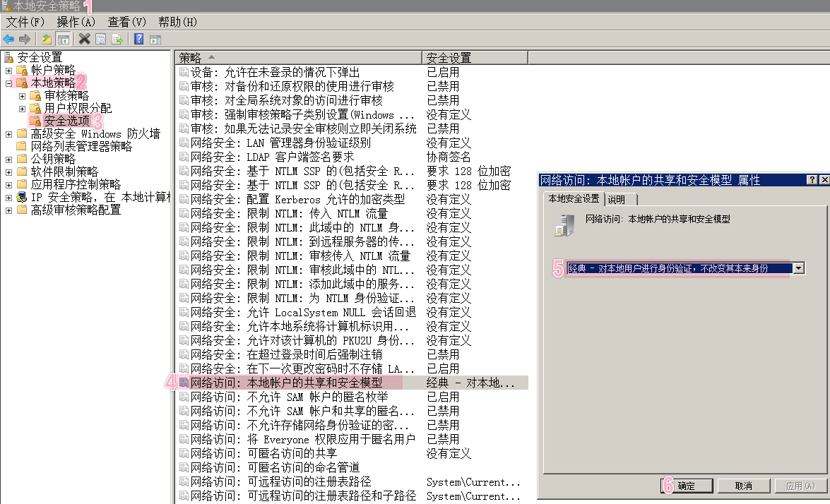
Task: Sort list by the 策略 column header
Action: coord(297,57)
